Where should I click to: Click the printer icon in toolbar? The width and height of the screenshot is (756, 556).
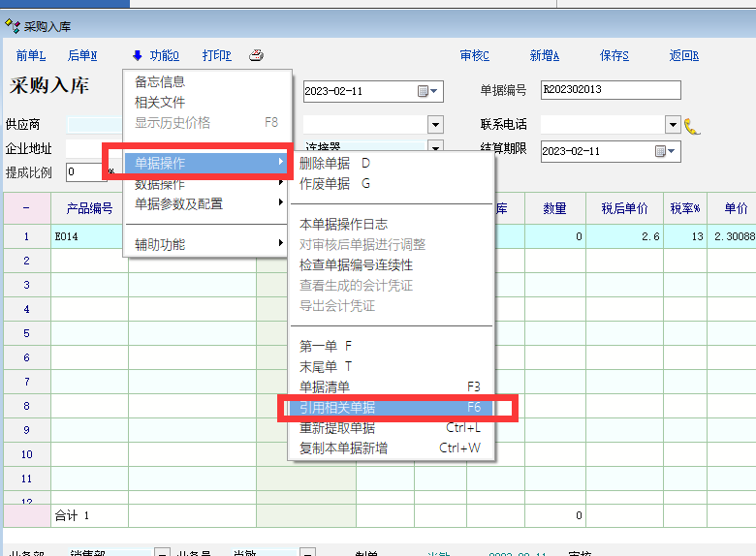coord(256,55)
